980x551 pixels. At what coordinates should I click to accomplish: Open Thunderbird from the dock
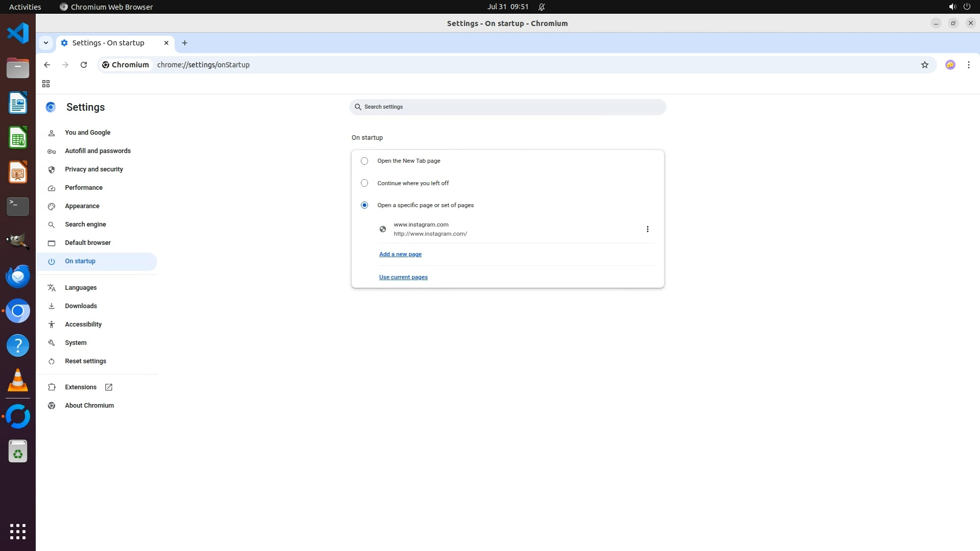coord(18,276)
